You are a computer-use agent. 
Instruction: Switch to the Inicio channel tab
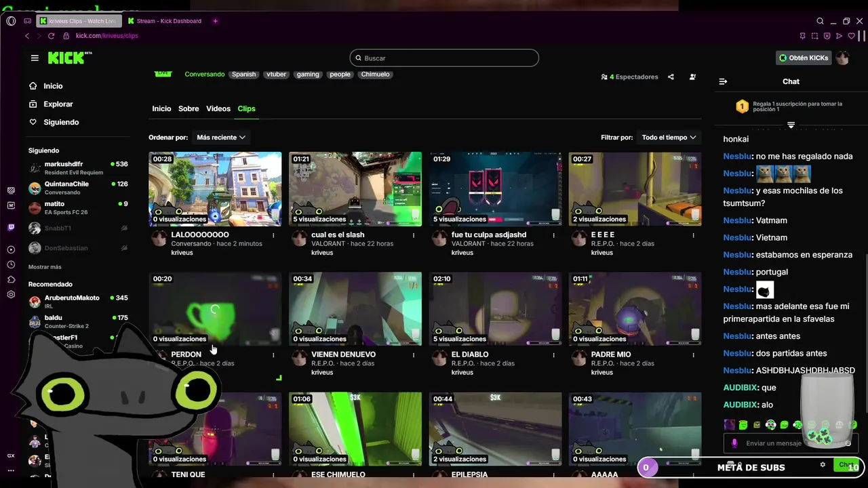[x=161, y=108]
